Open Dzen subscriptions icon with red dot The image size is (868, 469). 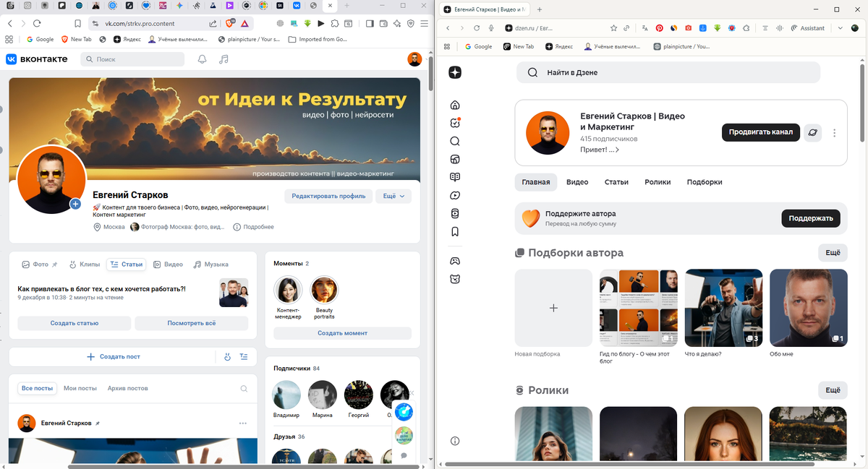[455, 123]
